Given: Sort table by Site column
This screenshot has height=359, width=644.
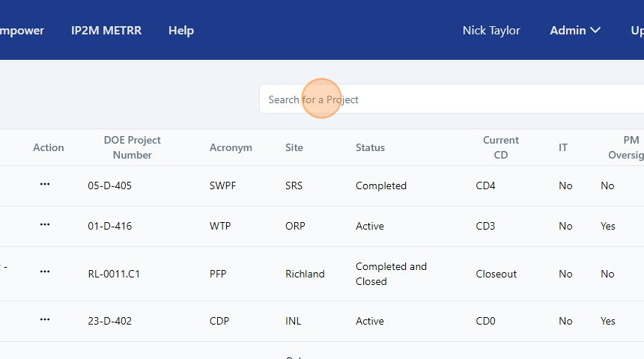Looking at the screenshot, I should tap(294, 147).
